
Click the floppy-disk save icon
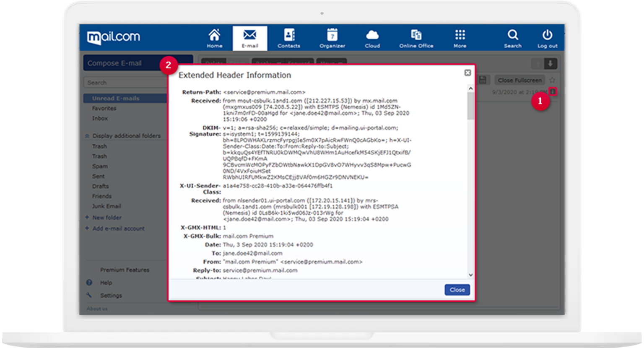click(483, 80)
